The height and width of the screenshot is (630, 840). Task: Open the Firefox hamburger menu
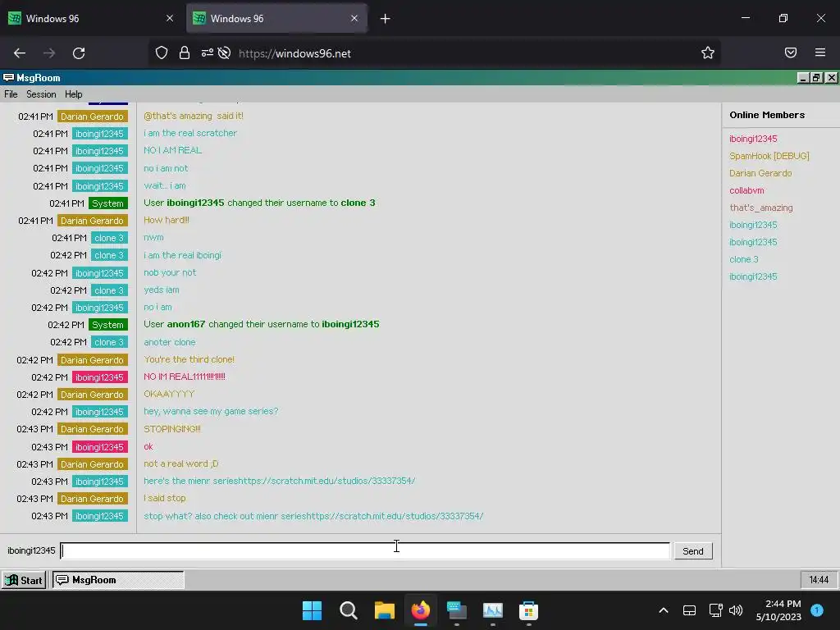click(820, 52)
